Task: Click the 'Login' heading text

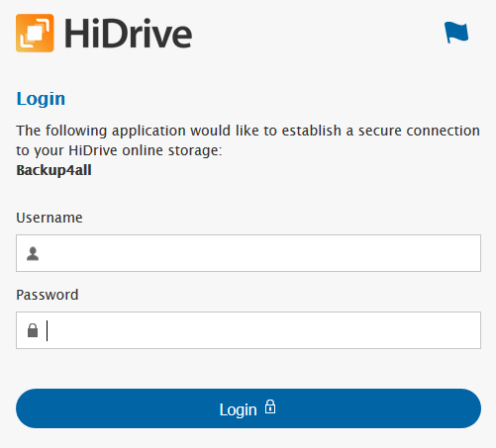Action: click(x=41, y=99)
